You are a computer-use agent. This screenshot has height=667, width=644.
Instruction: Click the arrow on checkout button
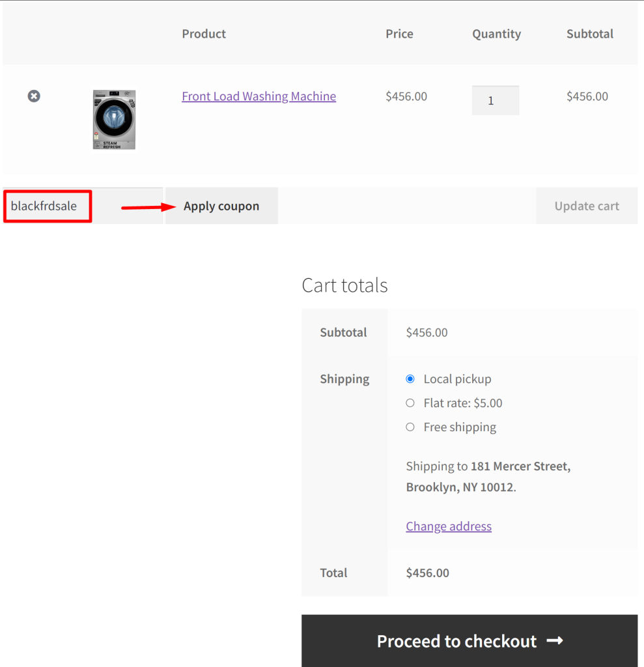[x=555, y=641]
